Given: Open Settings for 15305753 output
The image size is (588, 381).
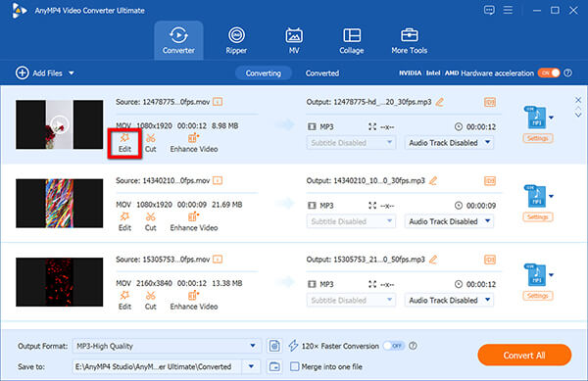Looking at the screenshot, I should 537,296.
